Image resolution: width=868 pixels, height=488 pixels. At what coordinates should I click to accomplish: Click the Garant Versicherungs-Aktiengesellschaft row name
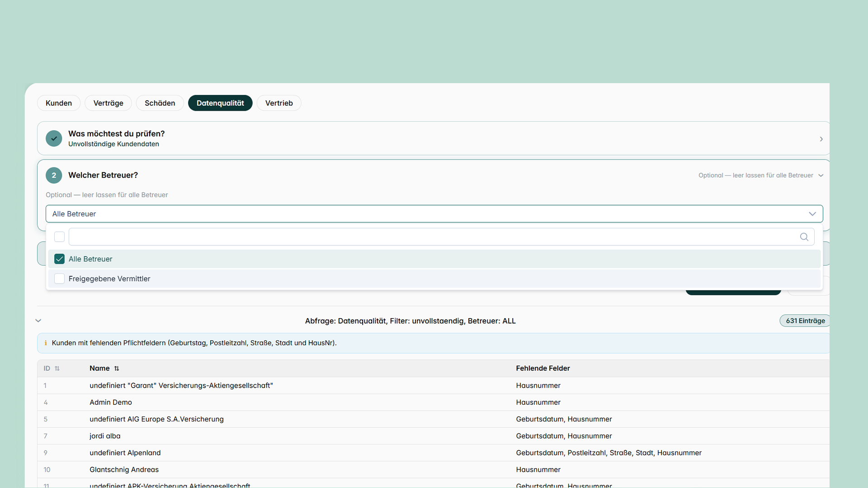click(x=181, y=385)
